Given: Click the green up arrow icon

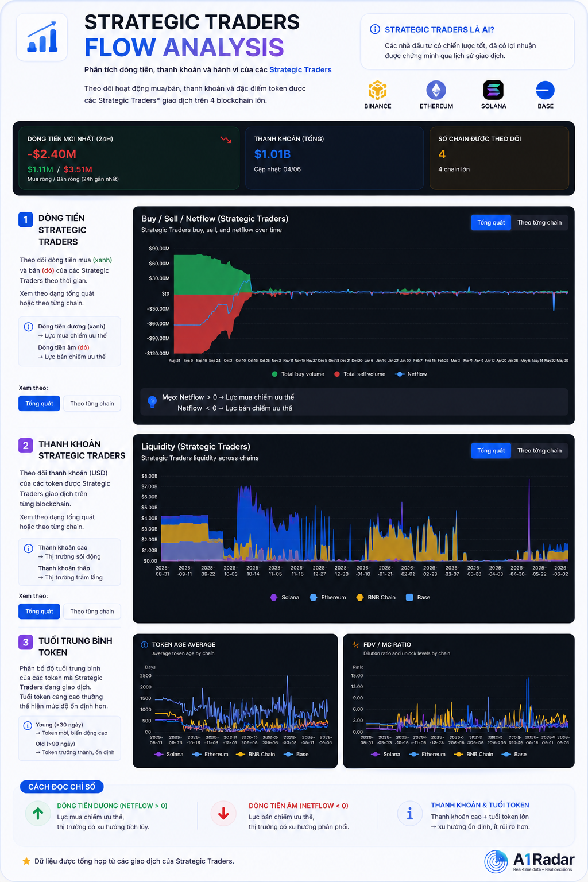Looking at the screenshot, I should [38, 813].
